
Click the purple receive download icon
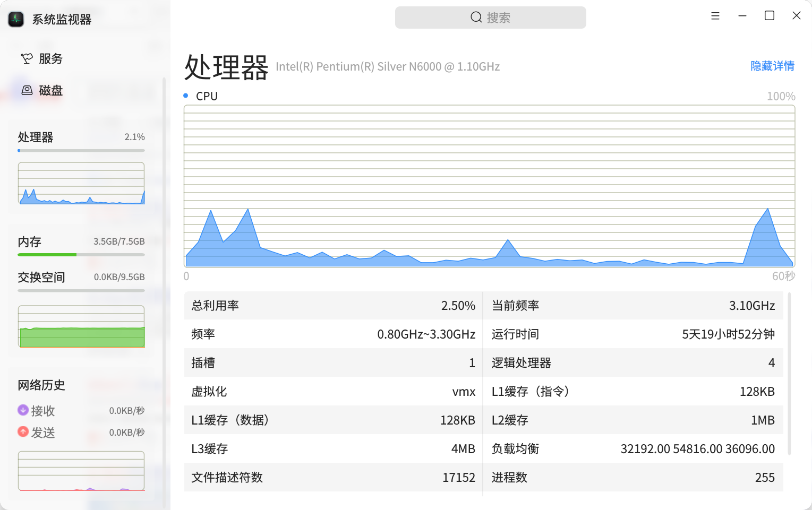pos(23,410)
